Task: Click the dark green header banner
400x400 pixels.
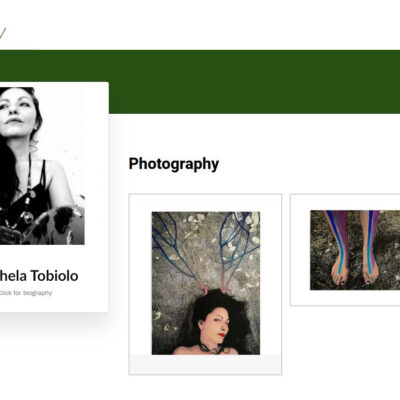Action: click(x=253, y=81)
